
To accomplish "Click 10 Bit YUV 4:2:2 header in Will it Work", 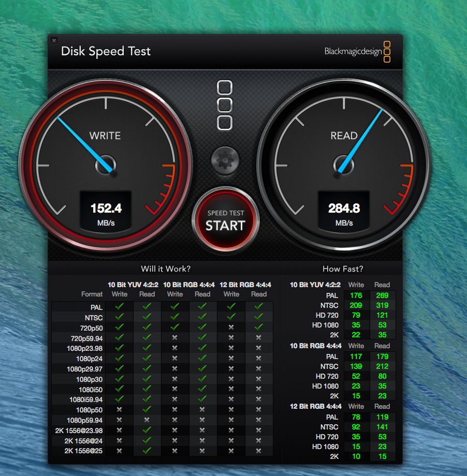I will pos(133,285).
